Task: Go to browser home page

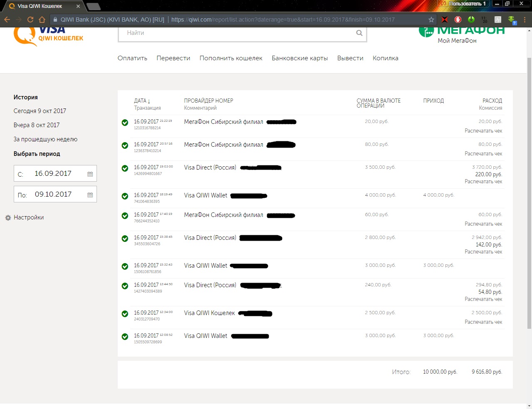Action: point(42,20)
